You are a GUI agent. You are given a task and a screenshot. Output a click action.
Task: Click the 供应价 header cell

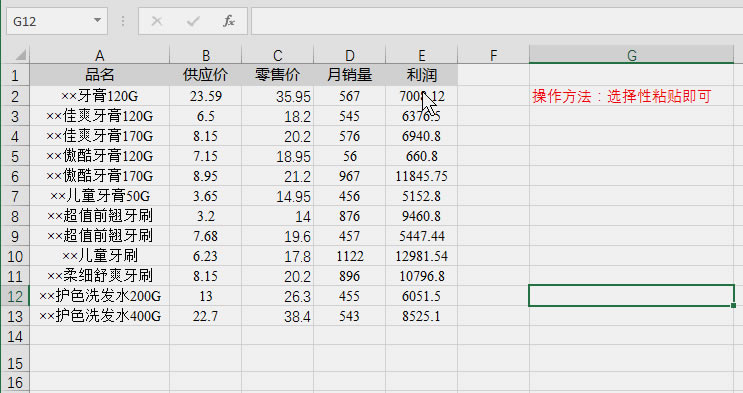pos(206,75)
